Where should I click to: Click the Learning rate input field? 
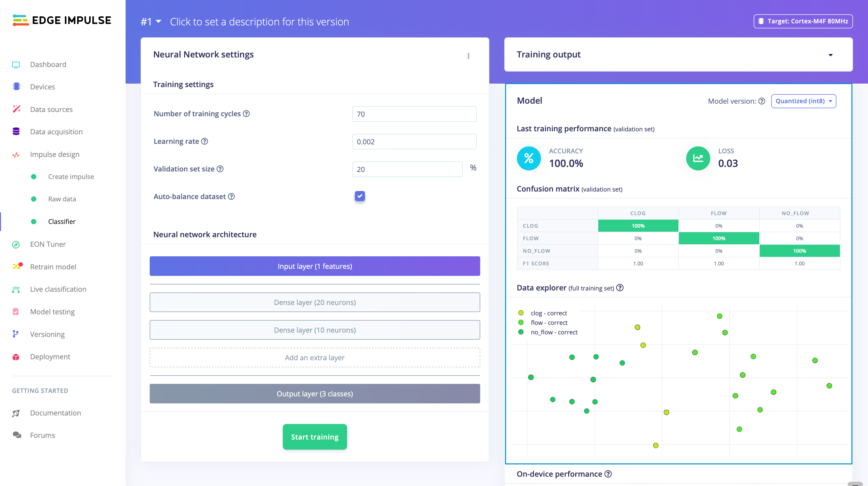point(414,141)
